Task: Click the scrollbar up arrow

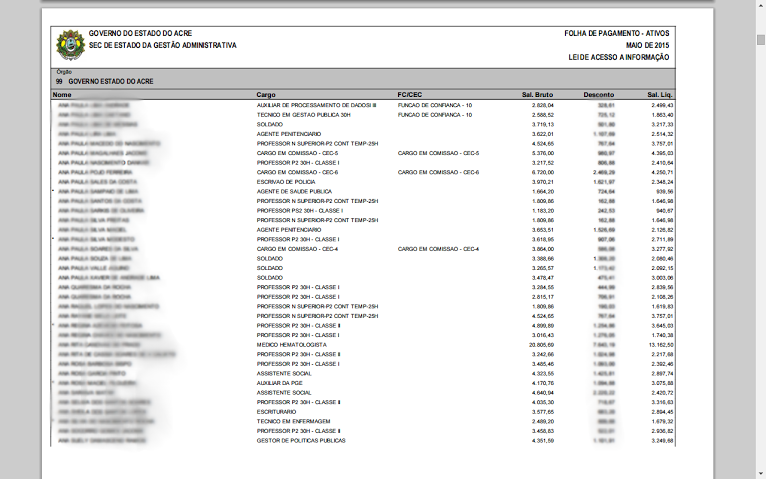Action: pos(759,5)
